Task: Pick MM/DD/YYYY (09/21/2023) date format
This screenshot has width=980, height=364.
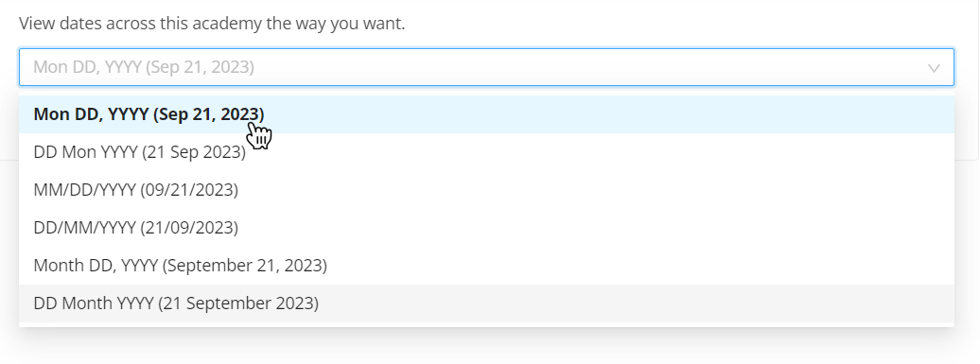Action: (486, 190)
